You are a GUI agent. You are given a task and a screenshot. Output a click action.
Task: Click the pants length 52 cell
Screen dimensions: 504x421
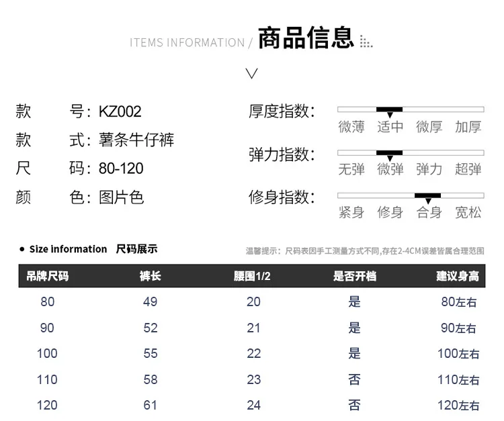(151, 328)
